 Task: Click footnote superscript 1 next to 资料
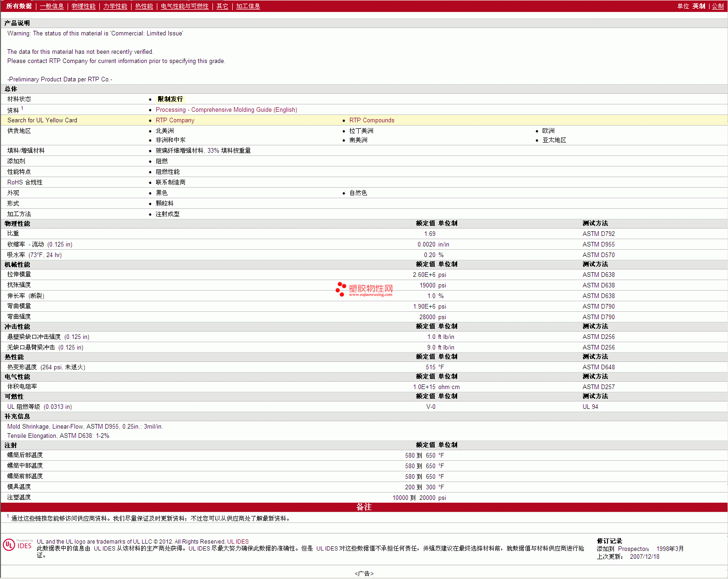pos(22,108)
